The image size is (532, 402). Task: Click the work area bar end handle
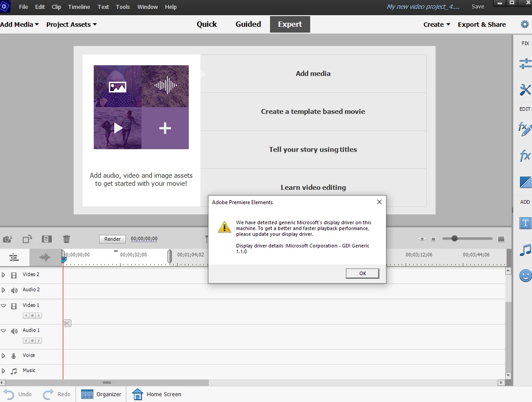(x=170, y=256)
